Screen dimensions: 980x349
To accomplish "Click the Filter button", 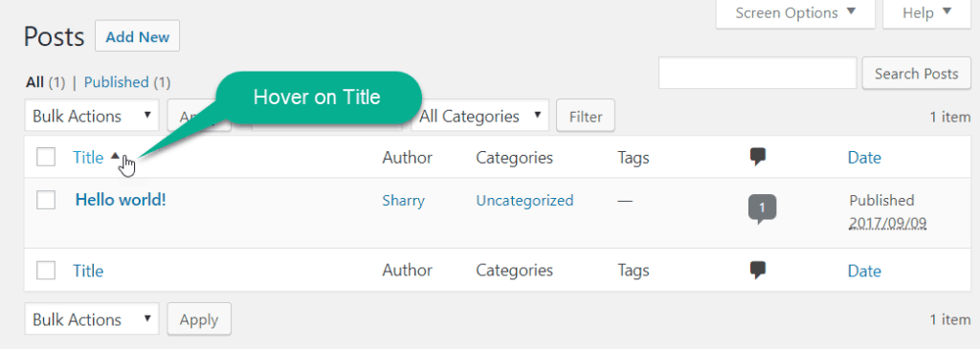I will tap(586, 116).
